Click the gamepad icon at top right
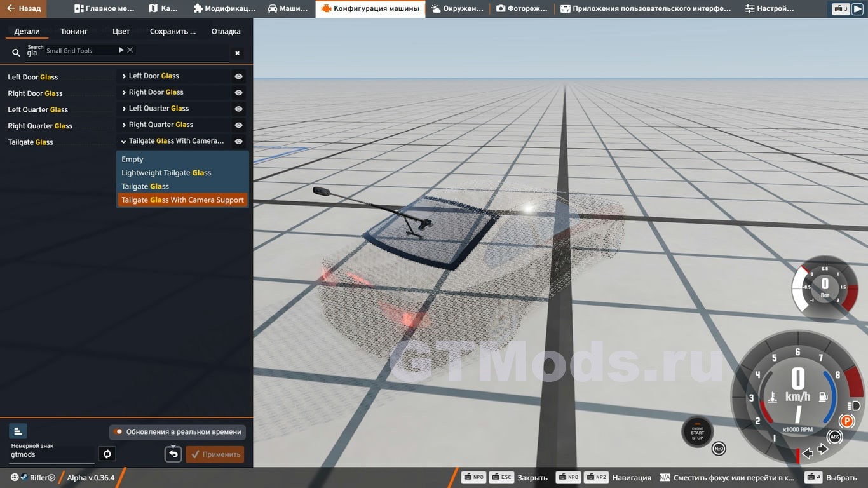This screenshot has height=488, width=868. click(841, 9)
